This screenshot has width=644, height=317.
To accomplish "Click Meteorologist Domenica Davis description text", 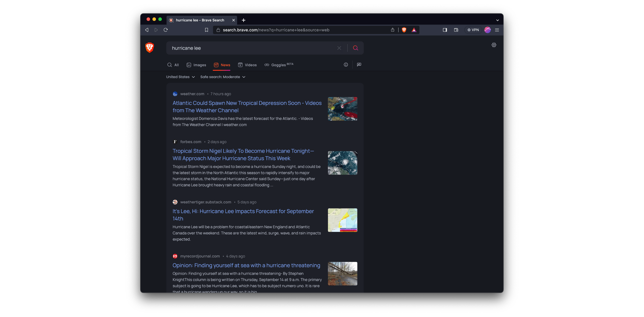I will click(x=243, y=122).
